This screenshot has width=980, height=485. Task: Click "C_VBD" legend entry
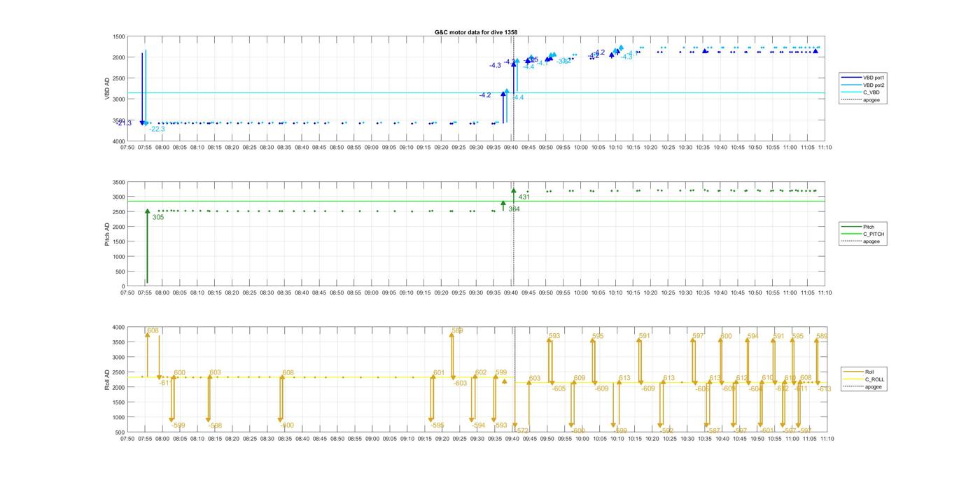871,92
